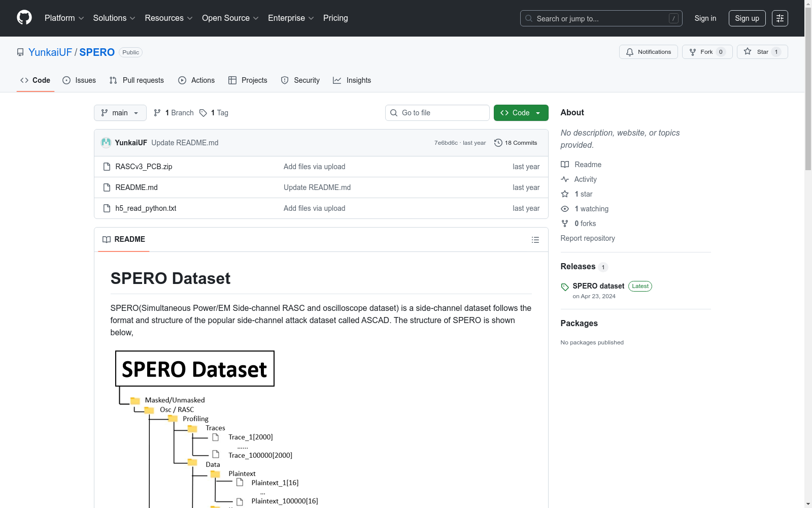Click the Releases heading link
Viewport: 812px width, 508px height.
pyautogui.click(x=578, y=267)
